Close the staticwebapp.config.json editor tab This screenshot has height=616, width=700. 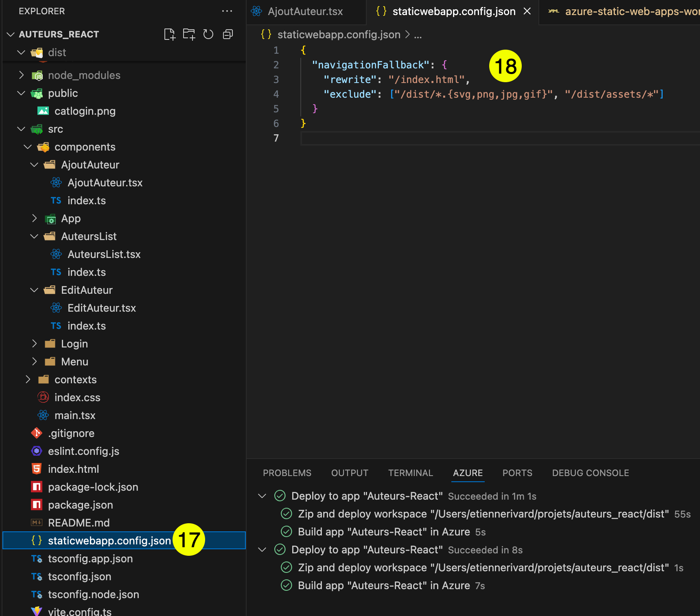coord(527,11)
